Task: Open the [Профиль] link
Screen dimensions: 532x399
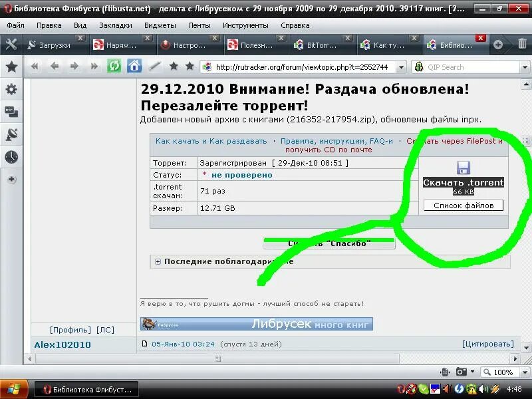Action: tap(70, 330)
